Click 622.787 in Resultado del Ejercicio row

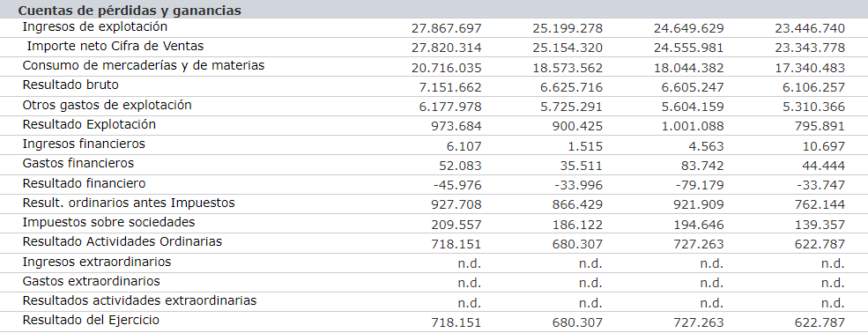(x=820, y=323)
